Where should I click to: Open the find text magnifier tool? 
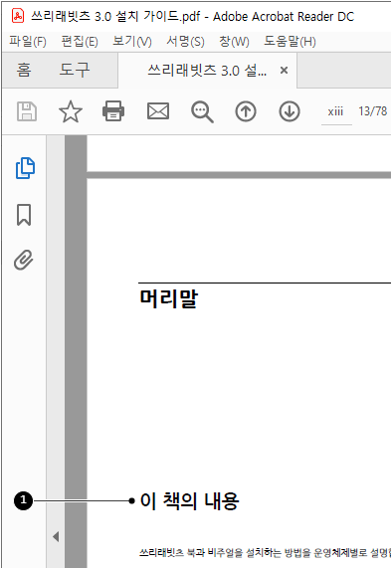pyautogui.click(x=202, y=111)
